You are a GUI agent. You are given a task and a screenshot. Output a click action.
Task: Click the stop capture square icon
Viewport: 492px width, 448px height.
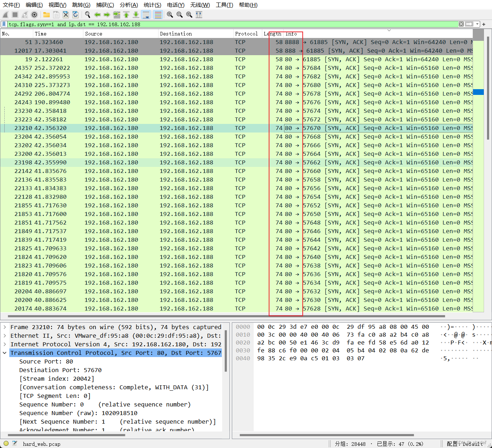[15, 15]
